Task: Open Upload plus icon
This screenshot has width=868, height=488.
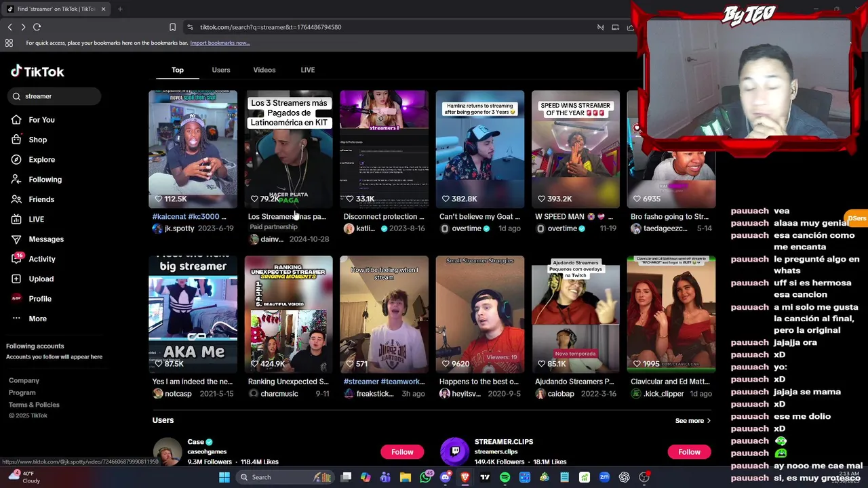Action: pos(16,279)
